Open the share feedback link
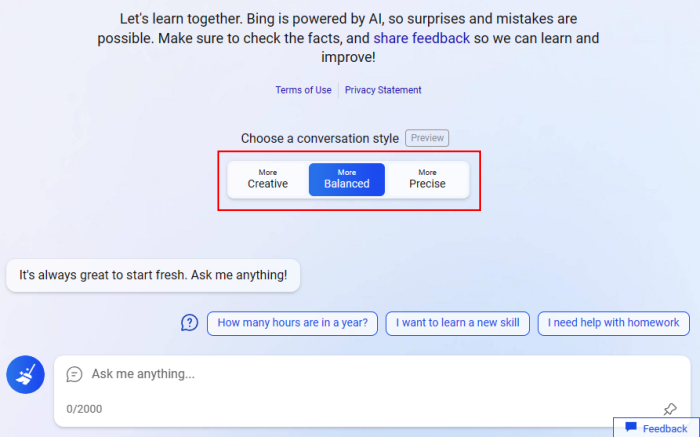 tap(421, 38)
